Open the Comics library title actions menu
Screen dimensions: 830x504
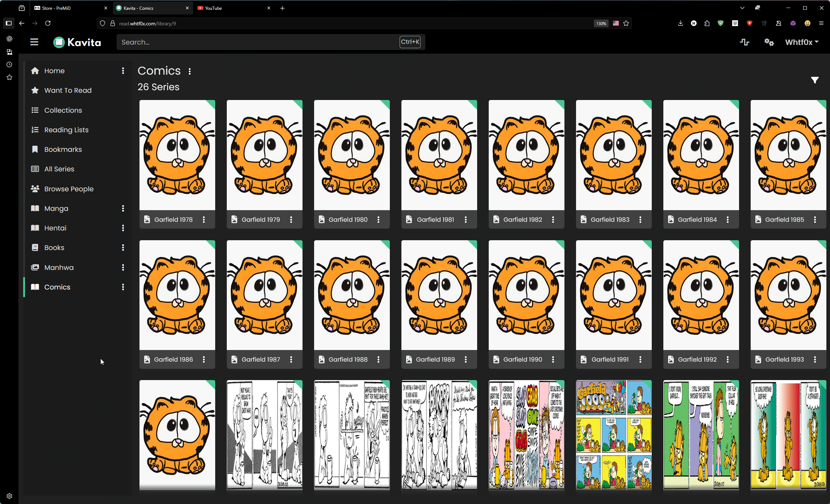pos(190,71)
